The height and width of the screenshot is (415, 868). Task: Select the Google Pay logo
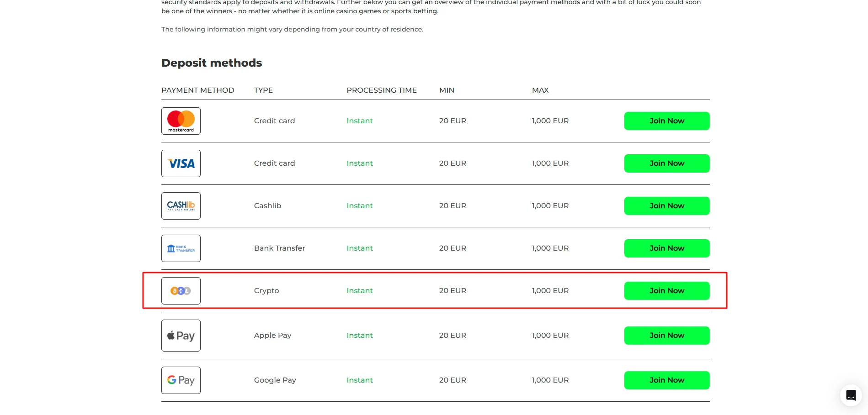pyautogui.click(x=181, y=380)
